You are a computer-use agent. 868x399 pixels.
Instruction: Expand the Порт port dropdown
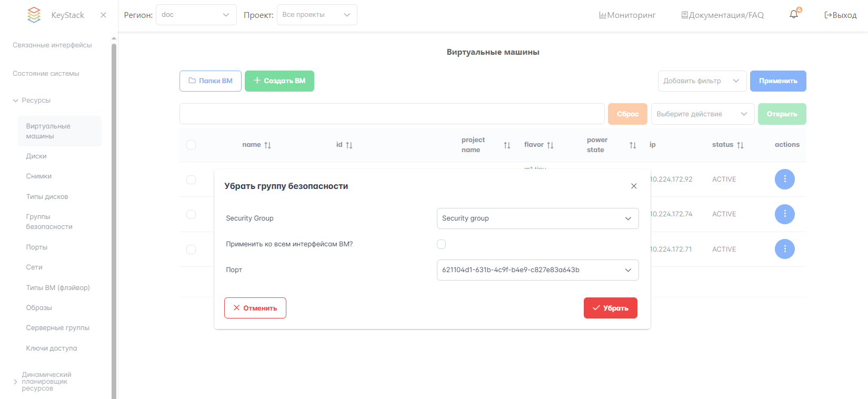point(537,270)
